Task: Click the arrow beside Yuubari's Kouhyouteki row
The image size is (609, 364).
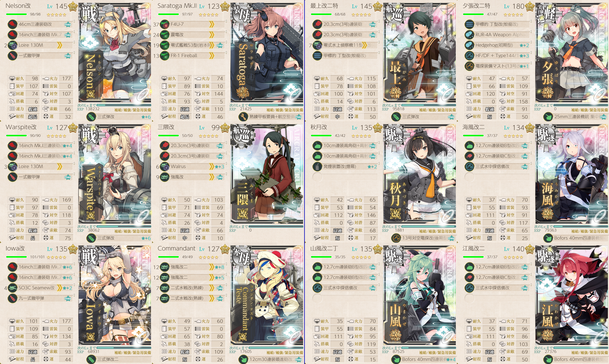Action: click(x=531, y=22)
